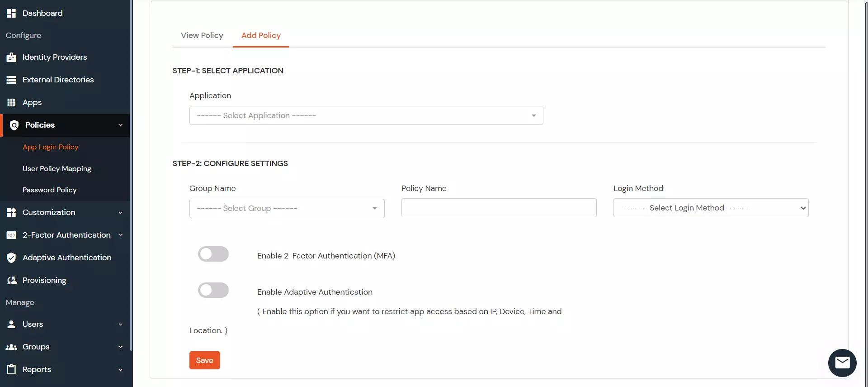Expand the Reports chevron
The height and width of the screenshot is (387, 868).
[121, 370]
